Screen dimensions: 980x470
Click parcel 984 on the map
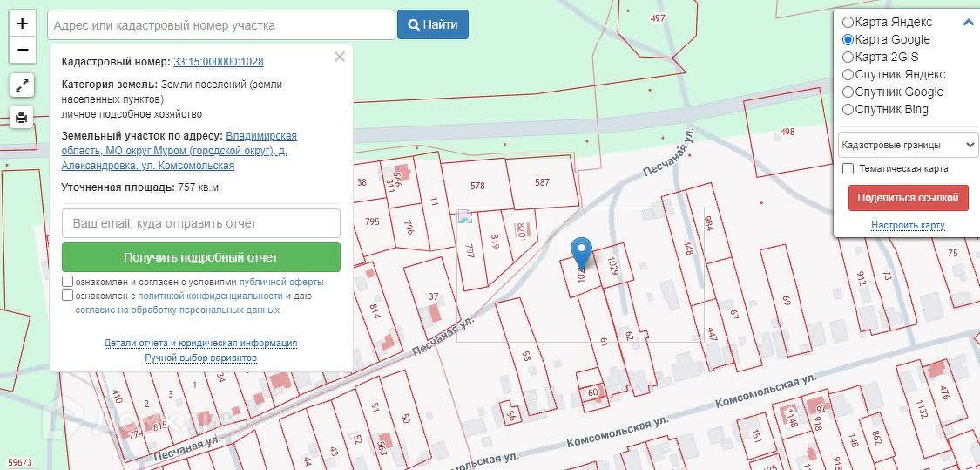point(709,223)
